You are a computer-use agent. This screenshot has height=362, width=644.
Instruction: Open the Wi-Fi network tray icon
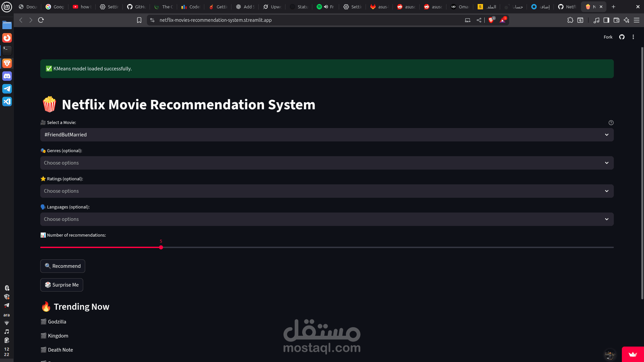tap(7, 323)
